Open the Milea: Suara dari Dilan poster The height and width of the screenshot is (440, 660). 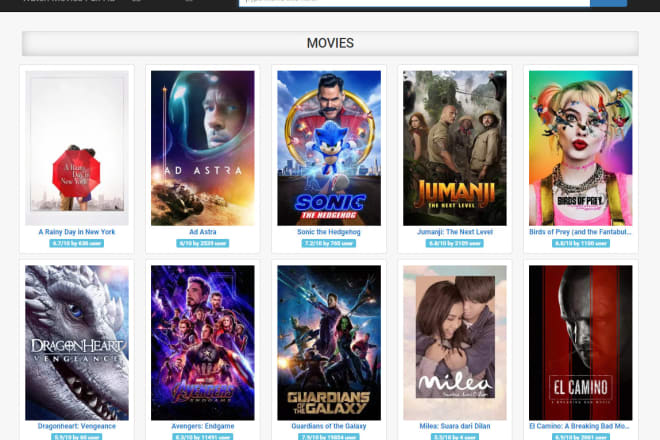pyautogui.click(x=455, y=342)
